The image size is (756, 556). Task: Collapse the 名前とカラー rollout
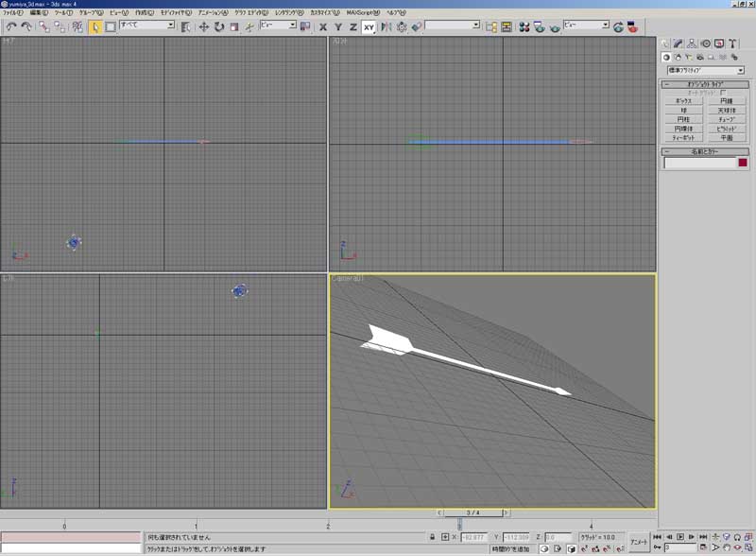coord(705,151)
